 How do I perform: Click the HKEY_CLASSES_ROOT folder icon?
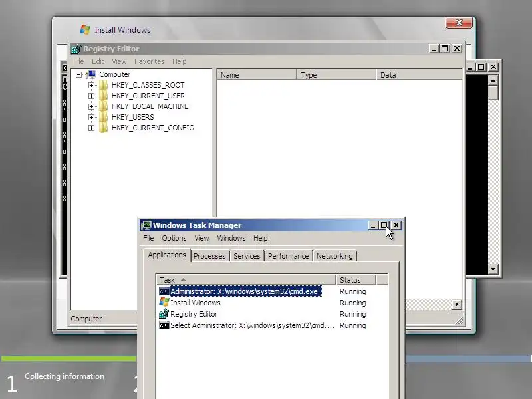(103, 85)
